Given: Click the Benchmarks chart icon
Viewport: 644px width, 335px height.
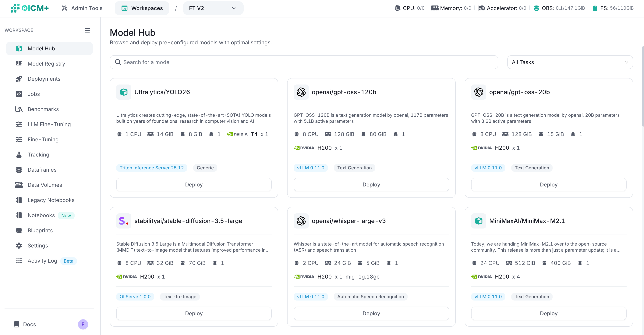Looking at the screenshot, I should [19, 109].
